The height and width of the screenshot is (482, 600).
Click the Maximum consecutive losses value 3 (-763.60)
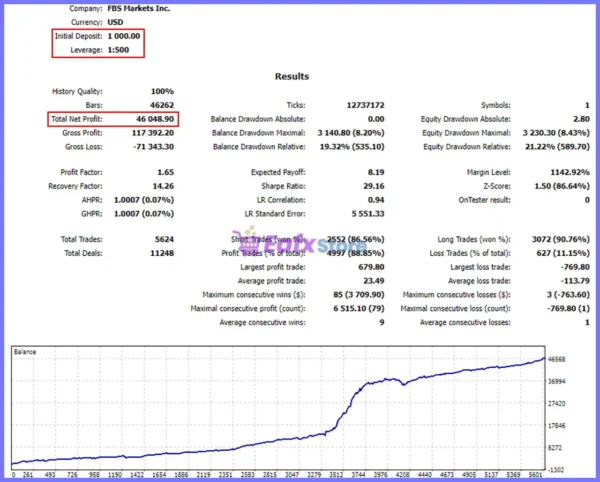point(568,295)
